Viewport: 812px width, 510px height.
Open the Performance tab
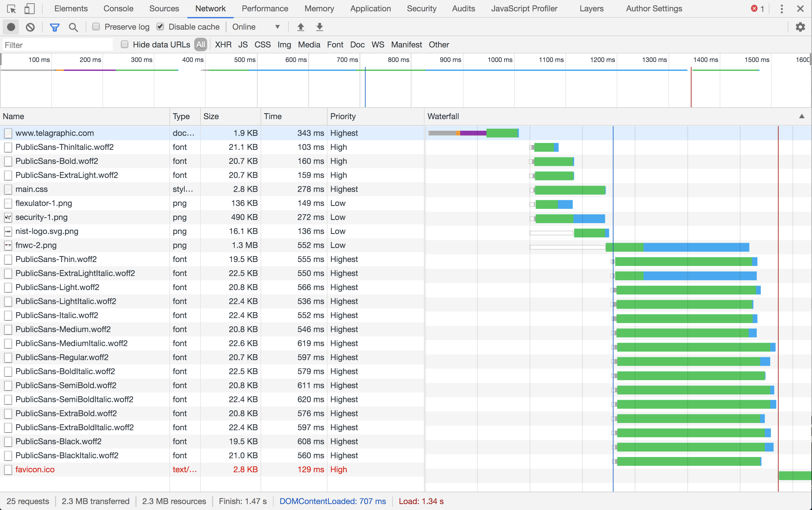(265, 9)
